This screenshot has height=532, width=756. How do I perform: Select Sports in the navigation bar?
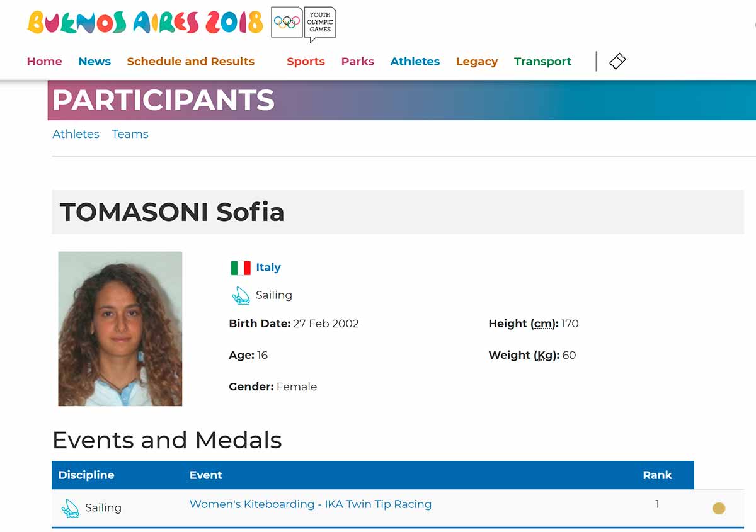306,61
